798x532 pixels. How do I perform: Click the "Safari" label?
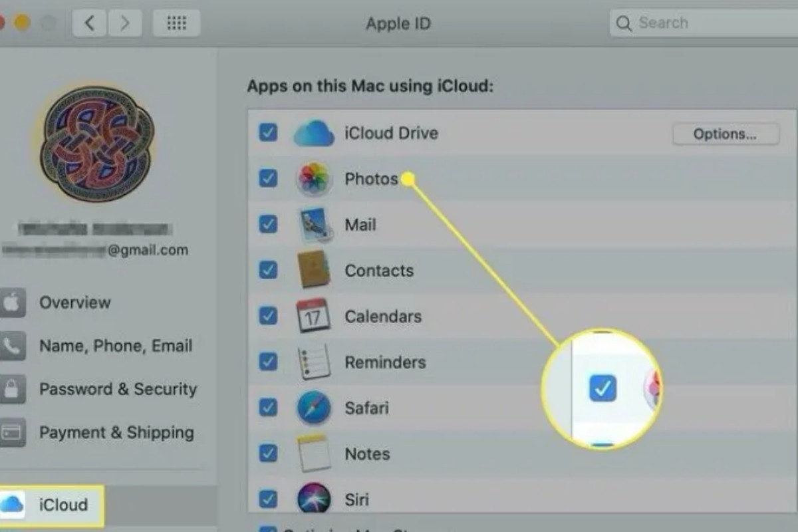pos(366,408)
